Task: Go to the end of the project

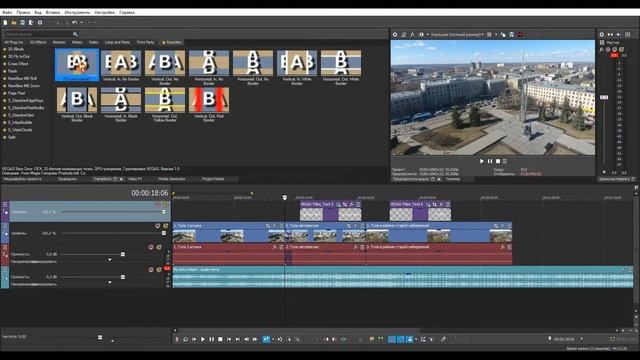Action: pos(238,339)
